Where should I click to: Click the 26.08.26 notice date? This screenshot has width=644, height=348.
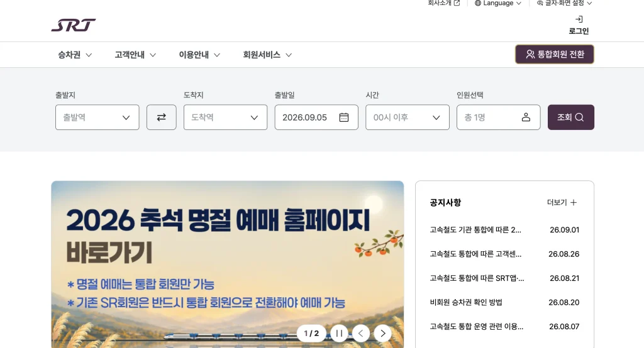tap(564, 254)
